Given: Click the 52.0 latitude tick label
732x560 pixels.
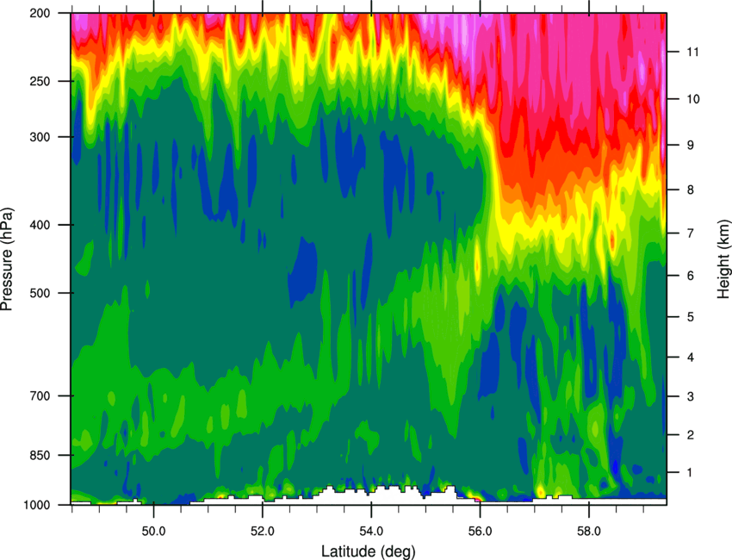Looking at the screenshot, I should (263, 531).
